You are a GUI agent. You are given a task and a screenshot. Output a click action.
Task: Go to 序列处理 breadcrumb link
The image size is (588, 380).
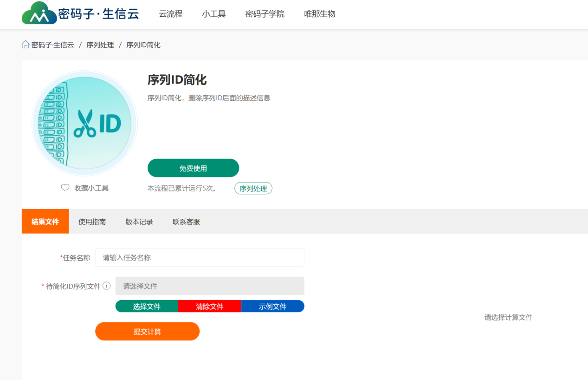(x=100, y=45)
